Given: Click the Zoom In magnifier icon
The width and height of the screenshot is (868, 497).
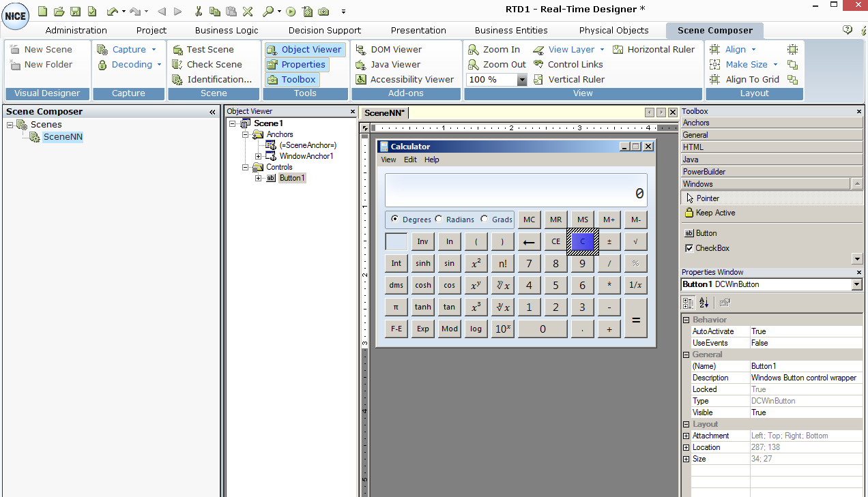Looking at the screenshot, I should (x=474, y=50).
